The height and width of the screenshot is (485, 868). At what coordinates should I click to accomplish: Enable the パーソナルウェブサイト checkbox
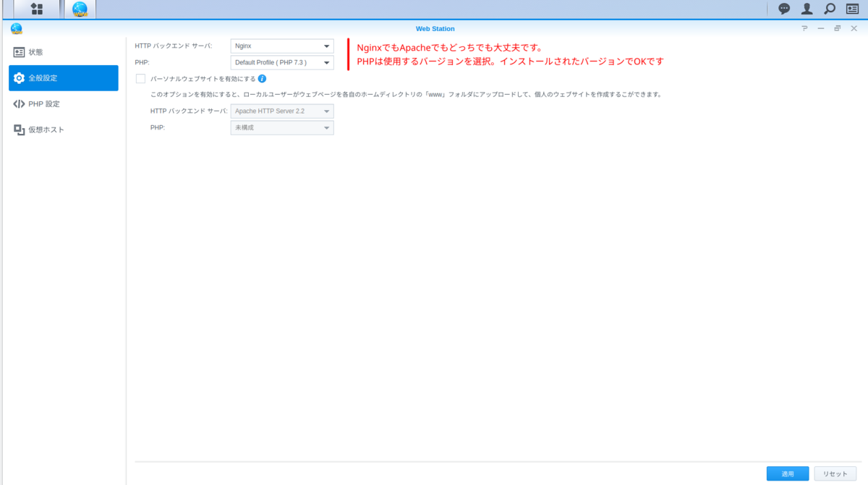coord(140,78)
